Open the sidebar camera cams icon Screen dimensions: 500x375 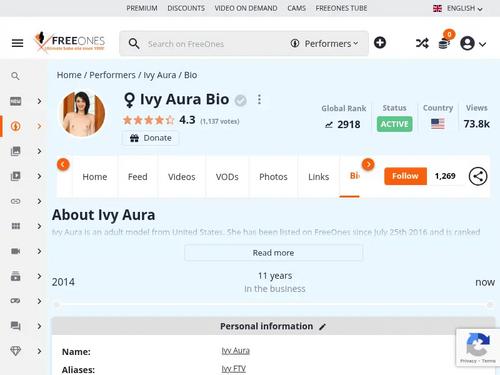pos(16,251)
